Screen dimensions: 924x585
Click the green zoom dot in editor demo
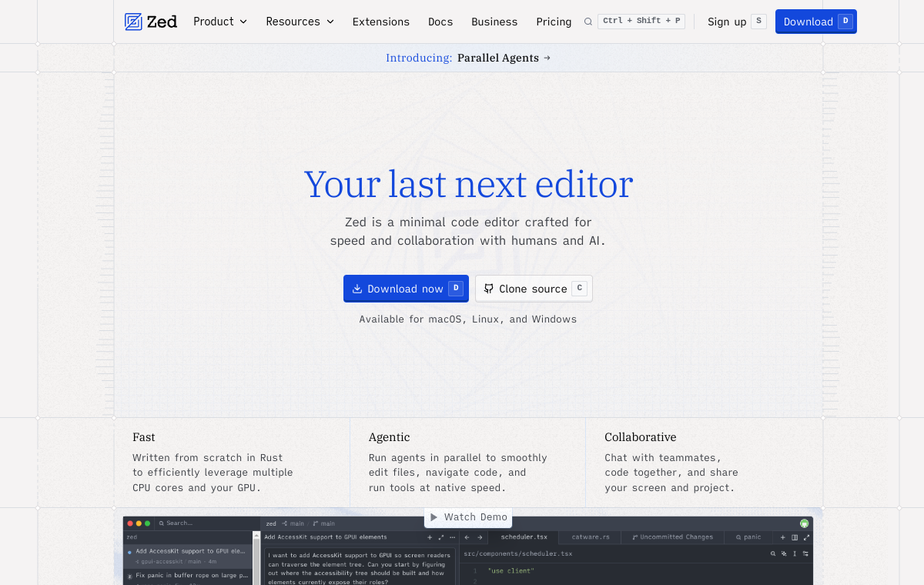point(147,523)
